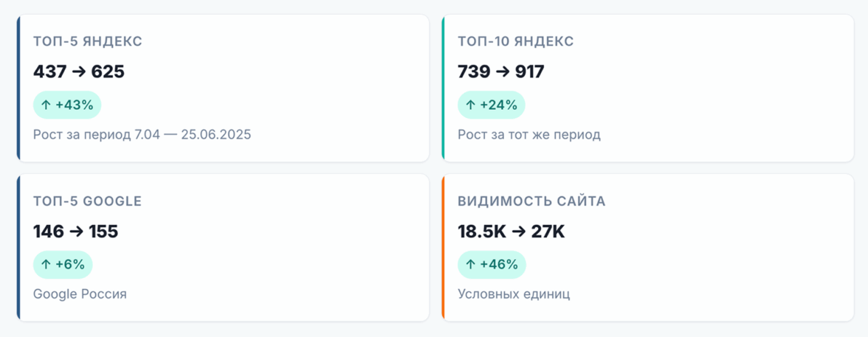Click the 'Условных единиц' caption
The image size is (868, 337).
[x=514, y=294]
